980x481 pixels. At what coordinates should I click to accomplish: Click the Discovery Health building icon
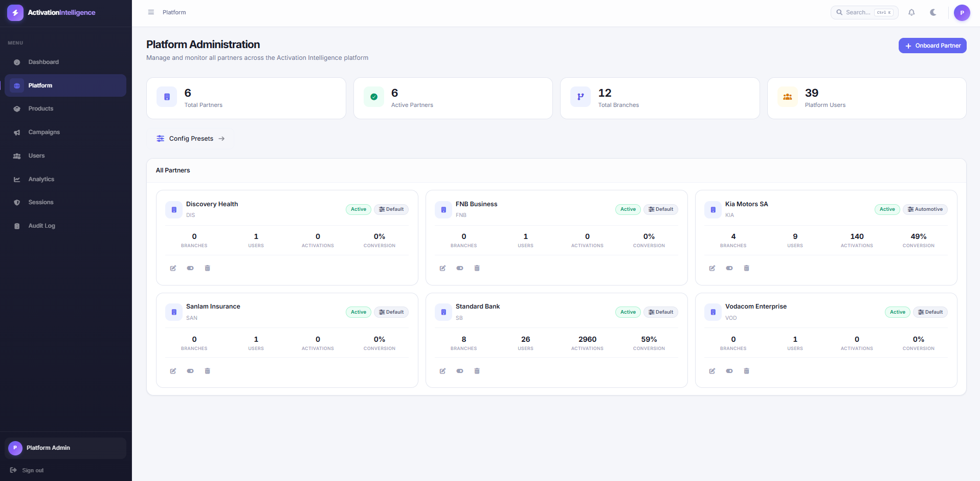[174, 210]
